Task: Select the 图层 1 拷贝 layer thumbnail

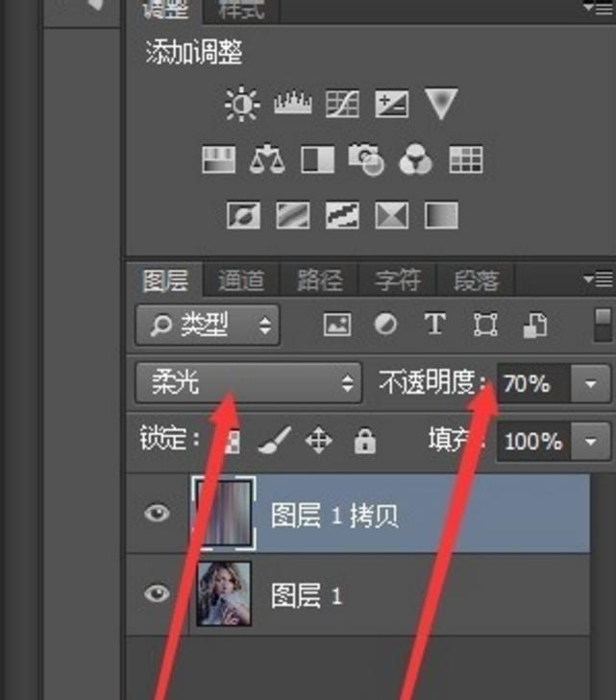Action: [x=224, y=513]
